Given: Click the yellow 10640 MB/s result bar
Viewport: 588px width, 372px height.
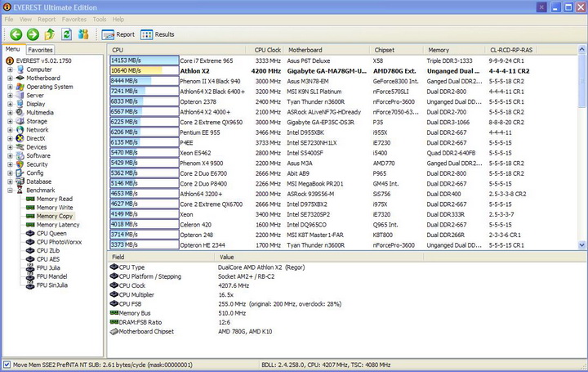Looking at the screenshot, I should pos(145,70).
